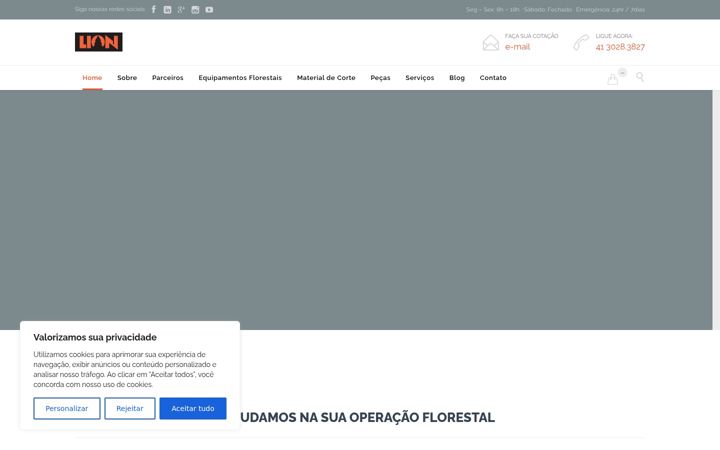Click the business hours text
720x450 pixels.
point(555,10)
